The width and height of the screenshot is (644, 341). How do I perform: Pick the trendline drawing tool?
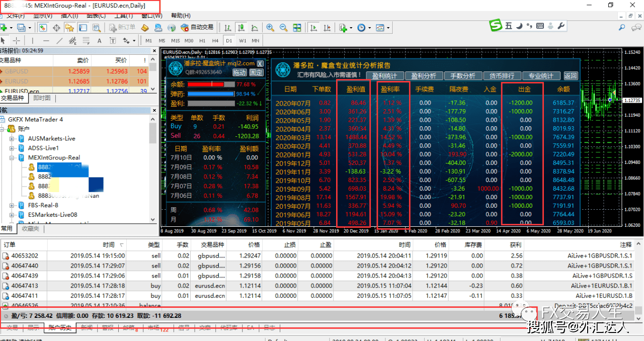coord(60,41)
